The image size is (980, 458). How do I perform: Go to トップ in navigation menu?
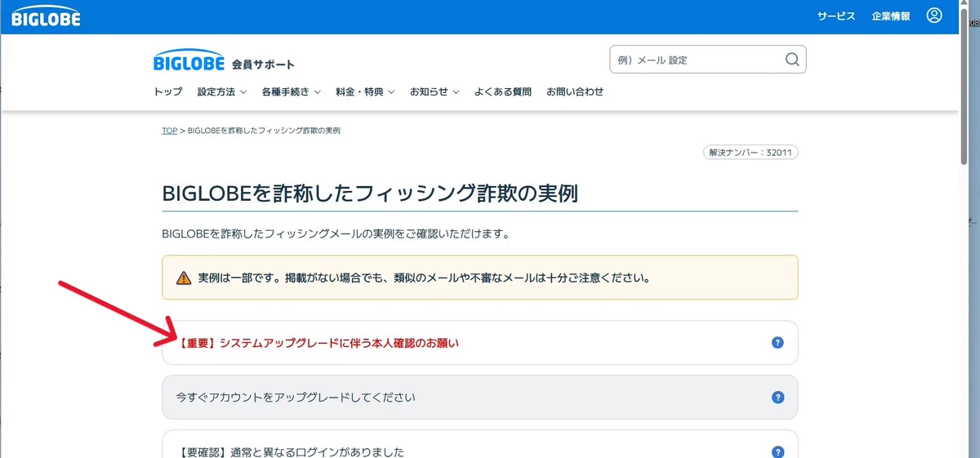click(168, 92)
